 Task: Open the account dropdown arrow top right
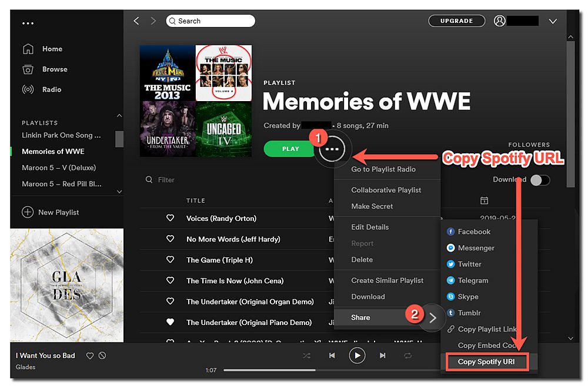coord(553,21)
